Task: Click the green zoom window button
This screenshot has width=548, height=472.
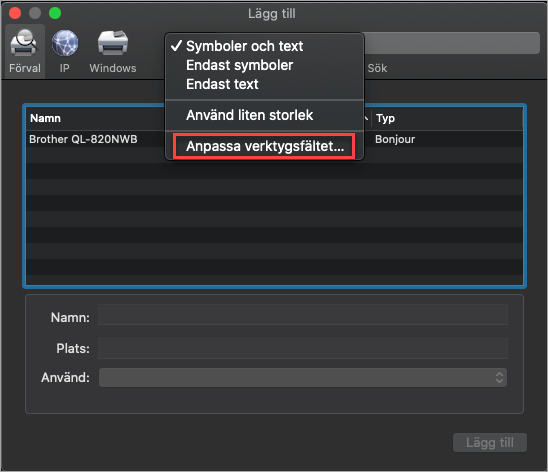Action: tap(55, 13)
